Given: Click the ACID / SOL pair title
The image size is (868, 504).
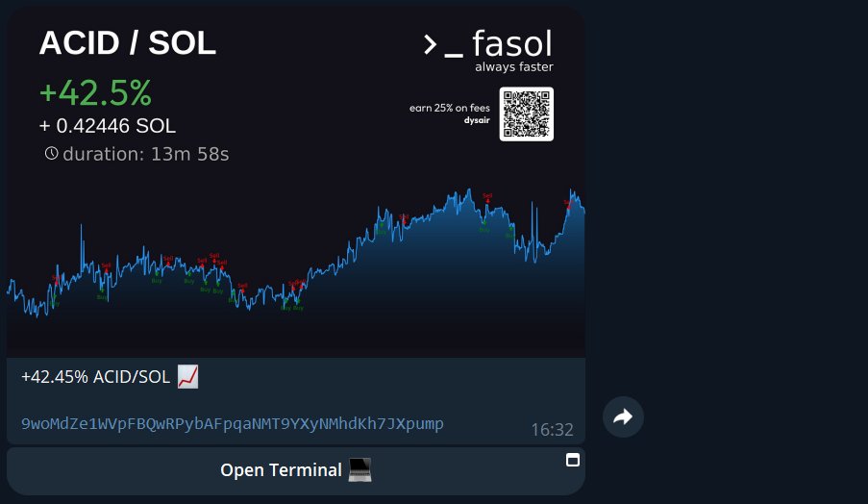Looking at the screenshot, I should coord(127,43).
